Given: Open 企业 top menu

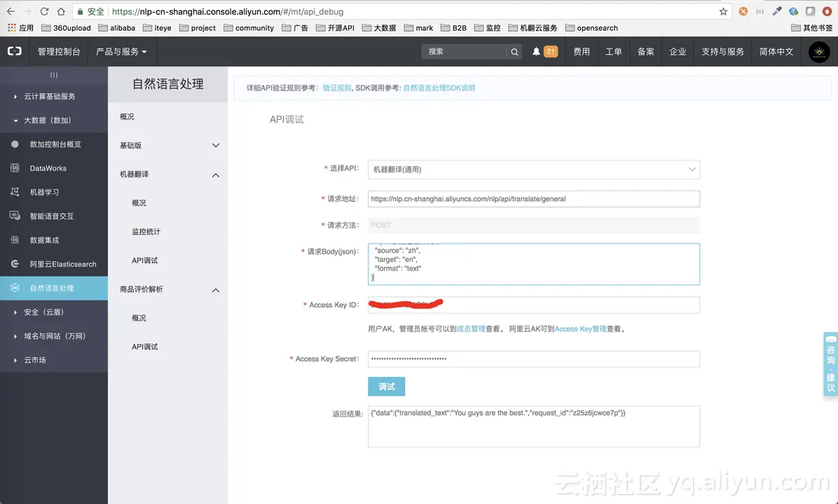Looking at the screenshot, I should coord(678,51).
